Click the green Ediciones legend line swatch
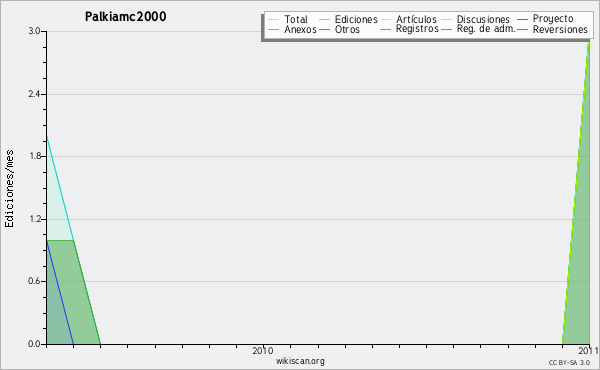600x370 pixels. [x=324, y=19]
